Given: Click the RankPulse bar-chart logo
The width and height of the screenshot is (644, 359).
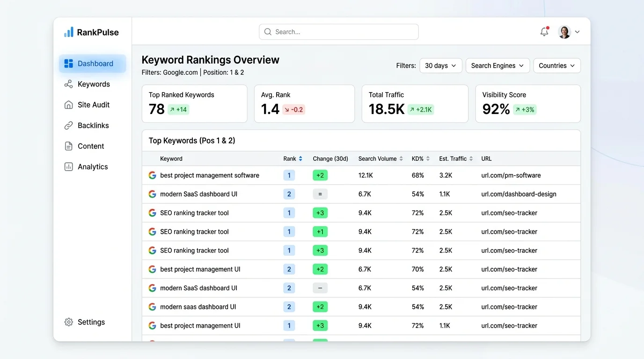Looking at the screenshot, I should pyautogui.click(x=68, y=32).
